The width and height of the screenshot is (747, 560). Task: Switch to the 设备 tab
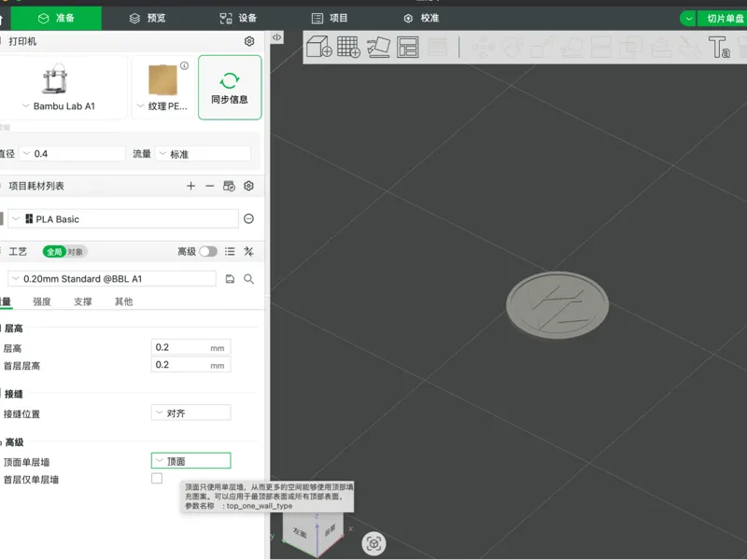pyautogui.click(x=238, y=18)
